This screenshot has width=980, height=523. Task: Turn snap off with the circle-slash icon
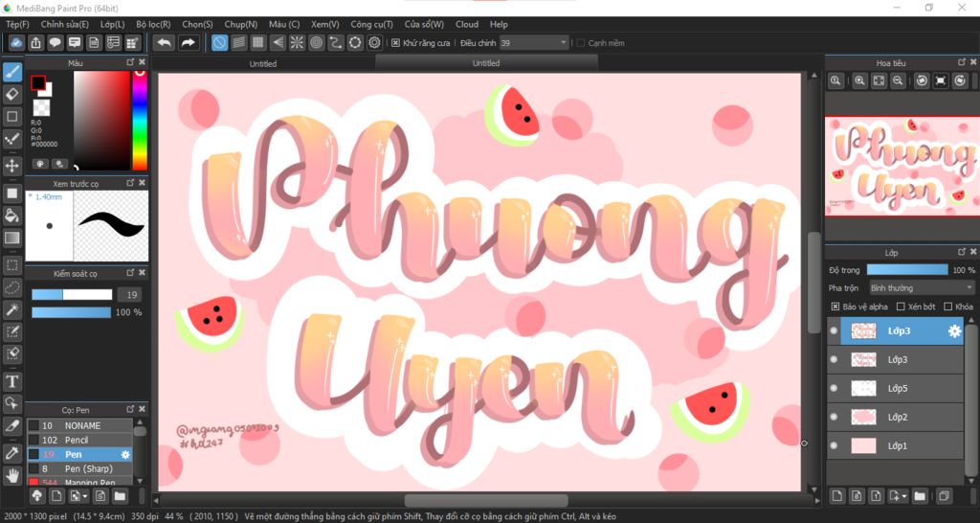(219, 42)
